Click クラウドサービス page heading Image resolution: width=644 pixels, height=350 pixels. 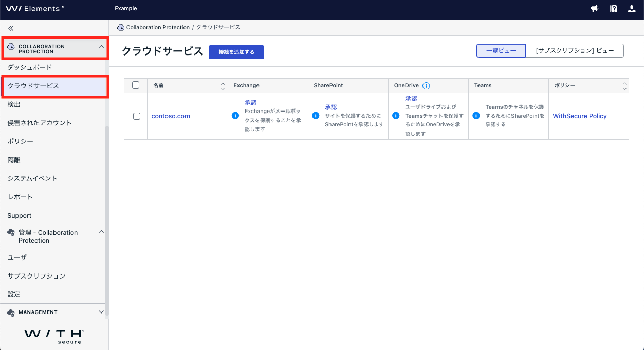tap(162, 51)
